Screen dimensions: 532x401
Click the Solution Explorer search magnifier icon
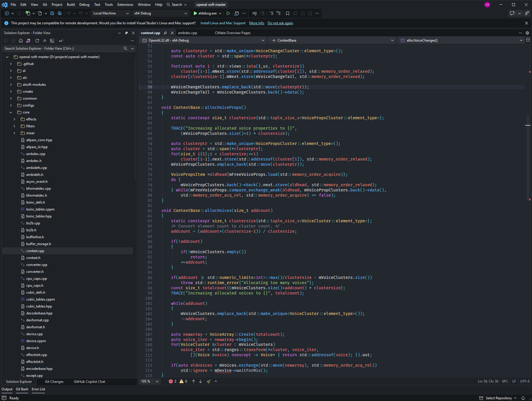tap(125, 49)
